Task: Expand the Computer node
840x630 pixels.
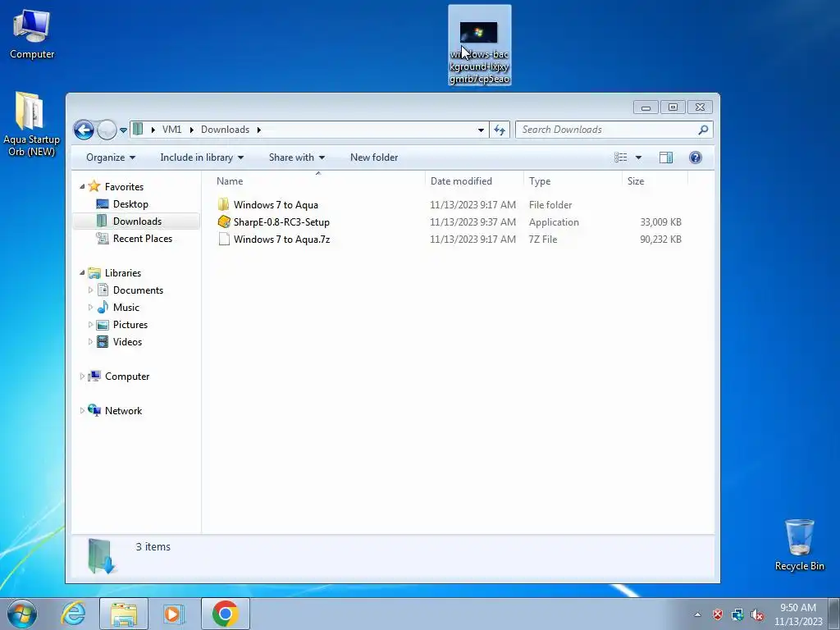Action: tap(82, 376)
